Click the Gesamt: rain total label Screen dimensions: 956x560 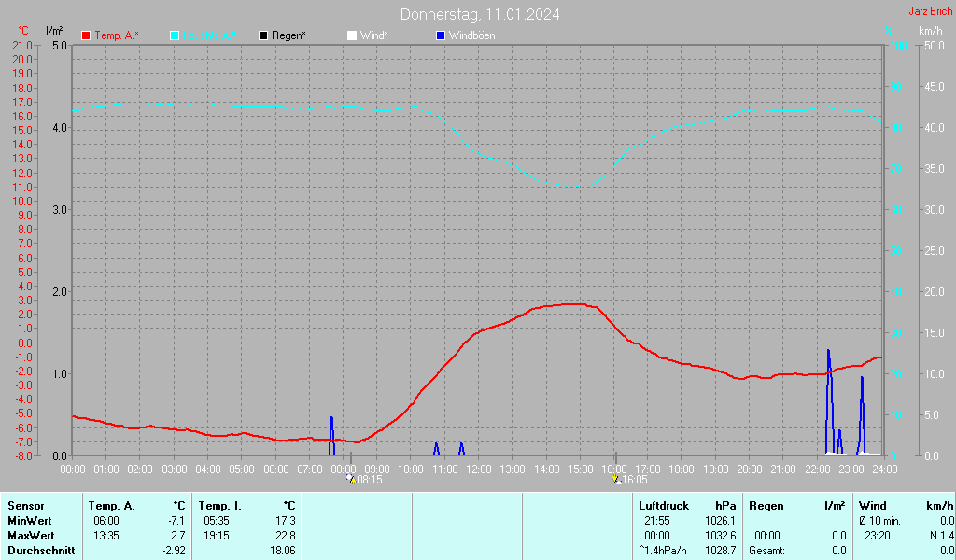pos(766,551)
